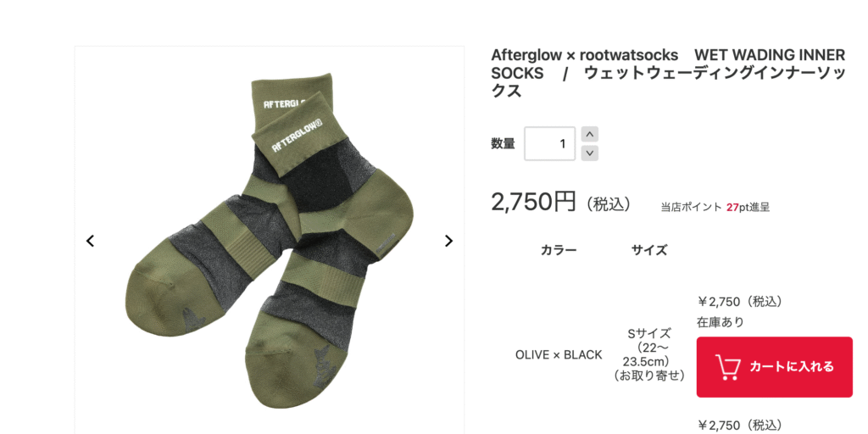
Task: Click the 数量 label
Action: click(503, 144)
